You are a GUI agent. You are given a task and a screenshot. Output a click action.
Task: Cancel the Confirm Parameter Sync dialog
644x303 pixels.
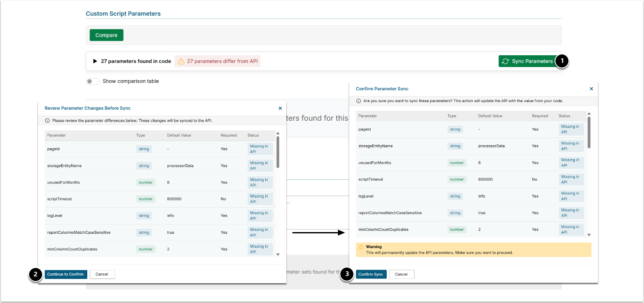coord(401,274)
